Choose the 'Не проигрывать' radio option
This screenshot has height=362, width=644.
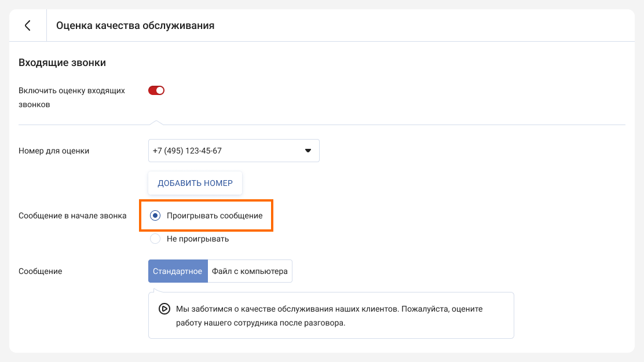pos(155,239)
